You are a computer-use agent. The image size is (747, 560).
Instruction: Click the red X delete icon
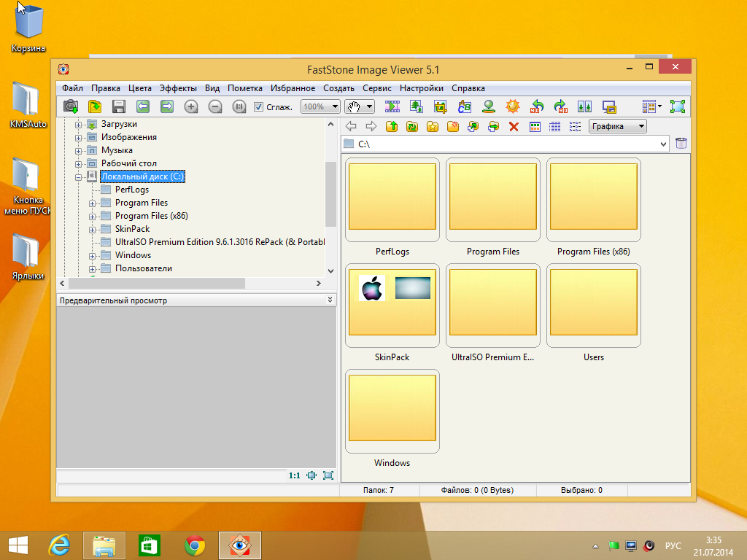(514, 126)
